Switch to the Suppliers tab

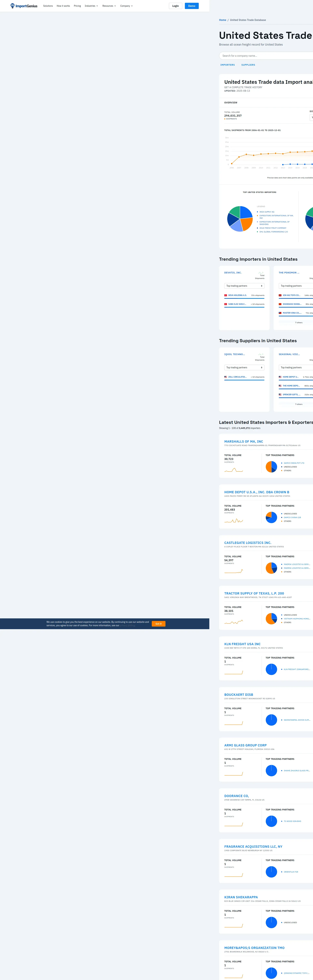pyautogui.click(x=248, y=65)
